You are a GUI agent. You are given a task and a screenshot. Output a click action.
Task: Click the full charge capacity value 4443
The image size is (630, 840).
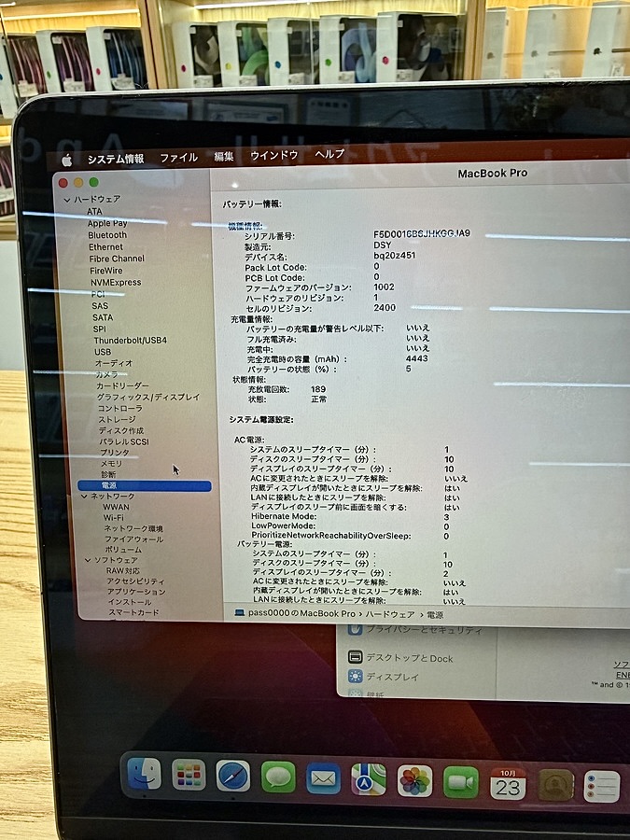click(417, 358)
